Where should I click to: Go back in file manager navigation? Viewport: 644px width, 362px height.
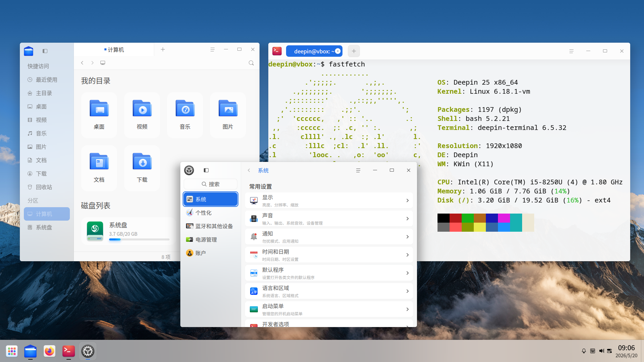[x=82, y=63]
